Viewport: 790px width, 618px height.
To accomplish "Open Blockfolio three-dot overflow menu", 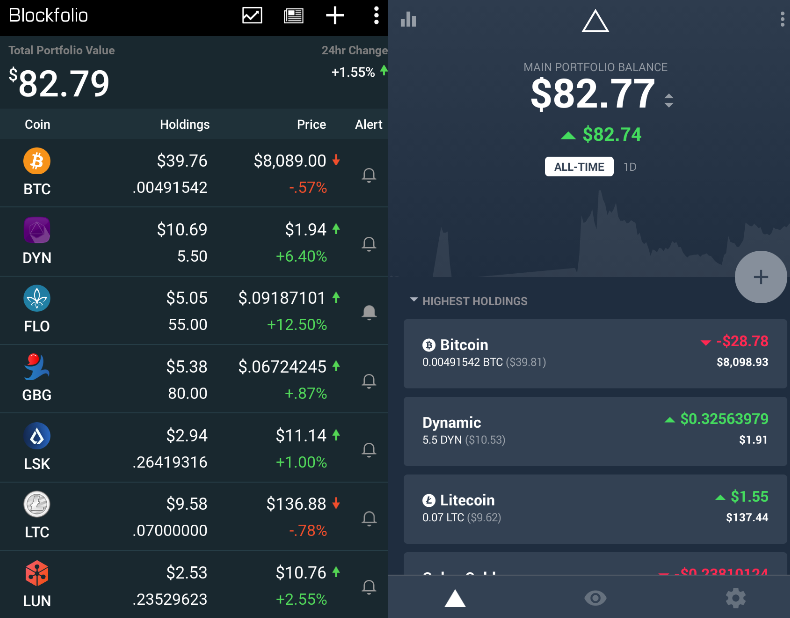I will click(376, 15).
